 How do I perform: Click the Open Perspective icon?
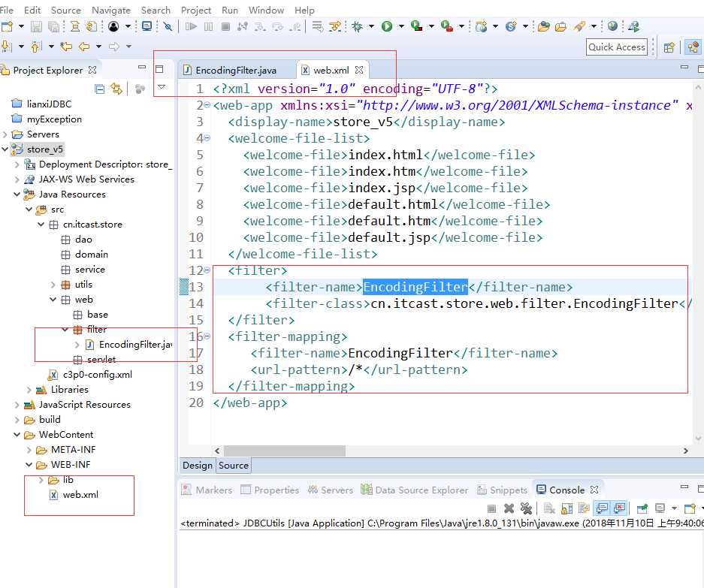pyautogui.click(x=669, y=47)
